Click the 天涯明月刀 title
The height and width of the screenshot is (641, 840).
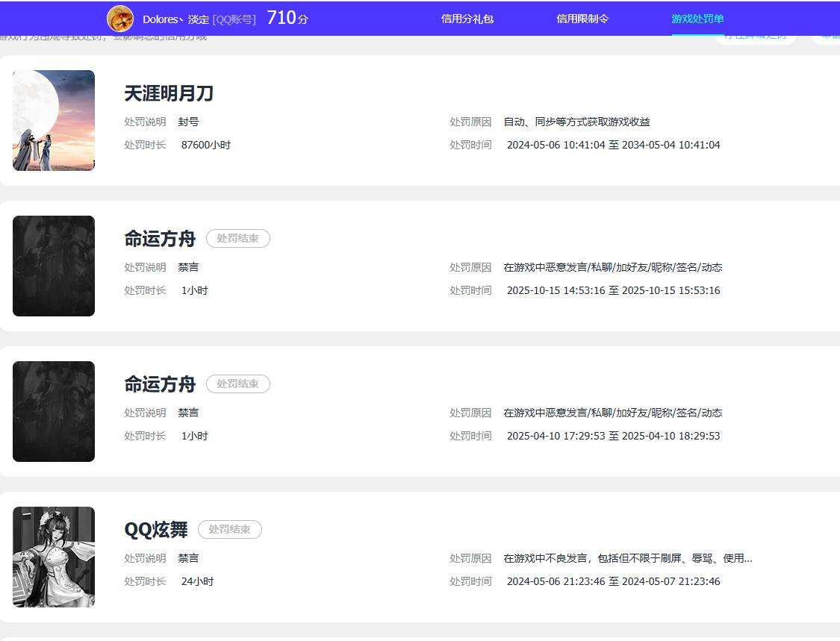click(169, 93)
